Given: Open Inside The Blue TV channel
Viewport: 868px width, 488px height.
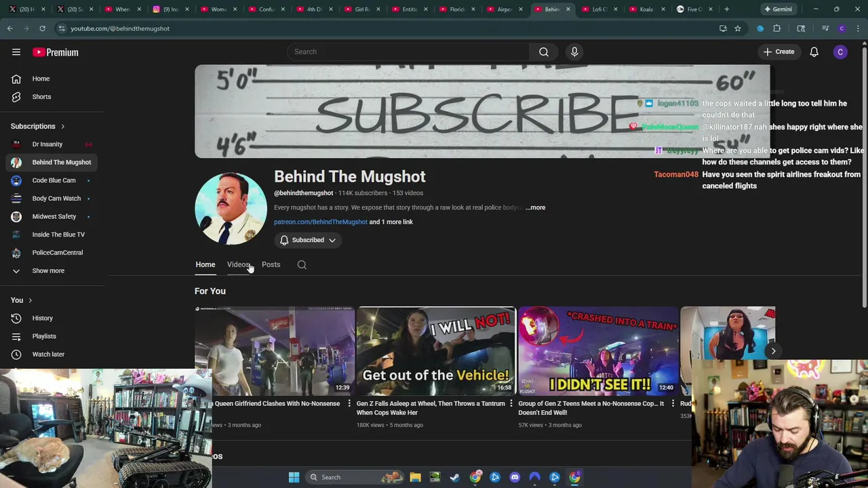Looking at the screenshot, I should (52, 235).
